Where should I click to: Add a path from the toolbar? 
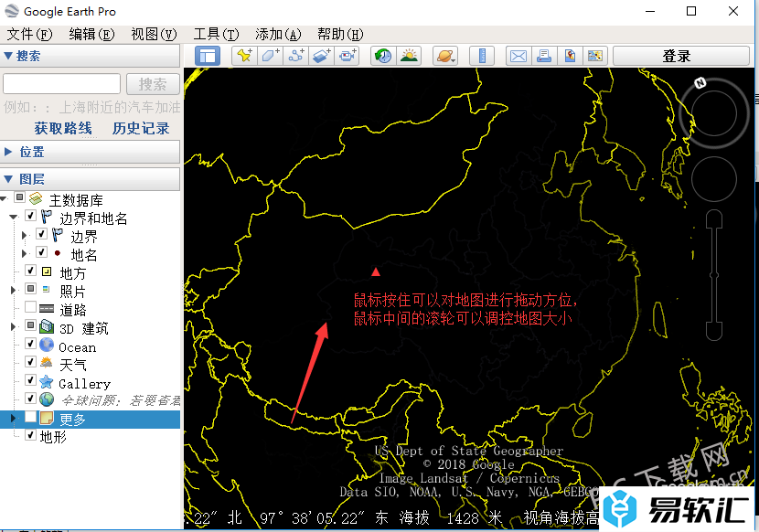click(295, 56)
